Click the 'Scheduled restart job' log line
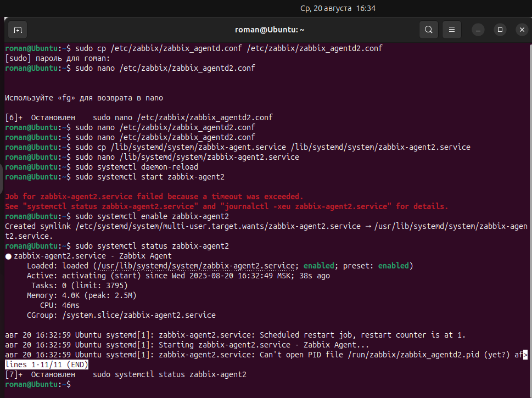Viewport: 532px width, 398px height. point(235,335)
